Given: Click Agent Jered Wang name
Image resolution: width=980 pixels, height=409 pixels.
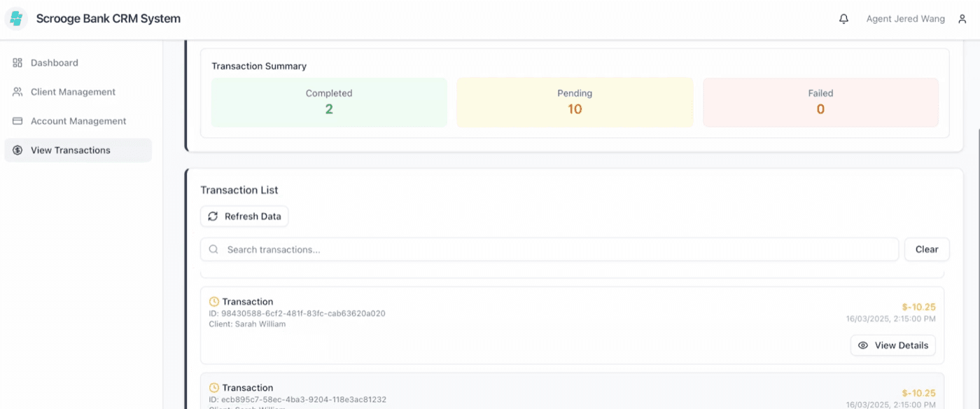Looking at the screenshot, I should (x=905, y=19).
